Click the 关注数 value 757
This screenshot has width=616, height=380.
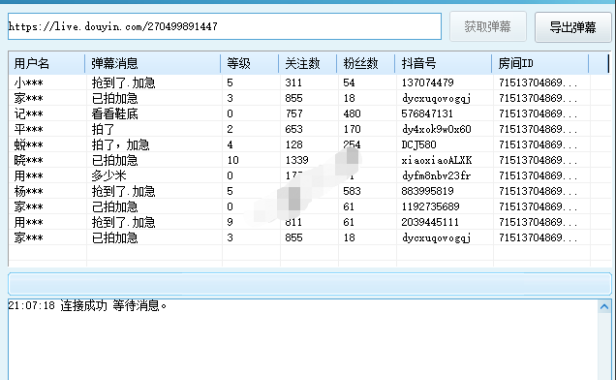tap(293, 114)
